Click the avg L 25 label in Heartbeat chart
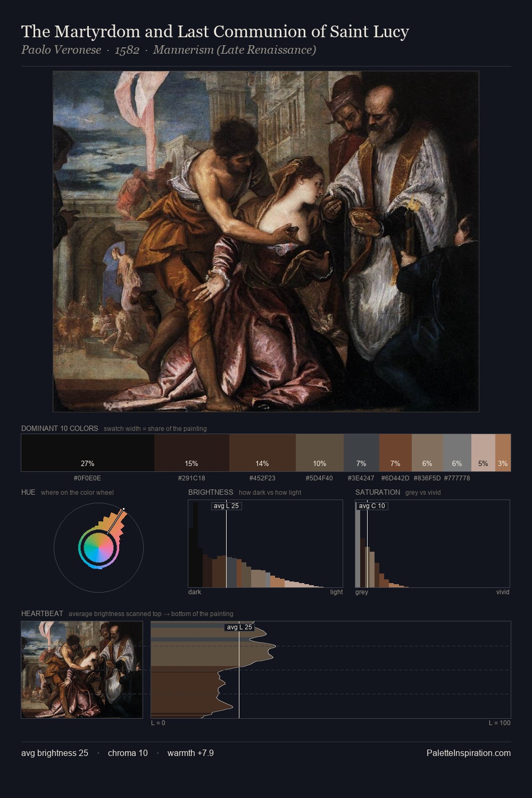The width and height of the screenshot is (532, 798). pos(239,627)
